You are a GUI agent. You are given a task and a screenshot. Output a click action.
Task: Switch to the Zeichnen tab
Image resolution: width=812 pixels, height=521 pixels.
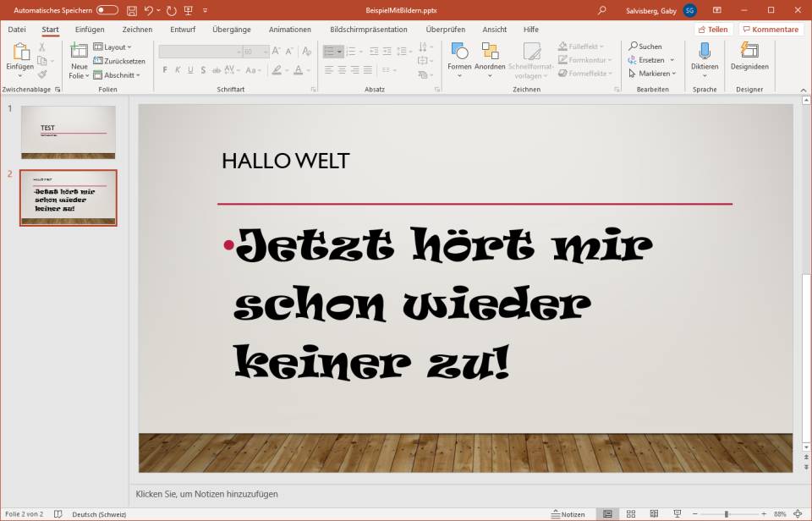click(x=137, y=30)
